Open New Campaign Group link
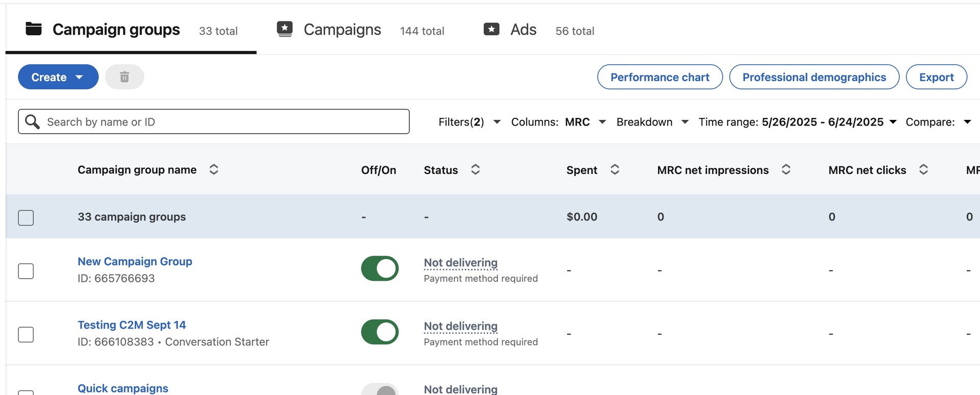Screen dimensions: 980x395 (x=135, y=261)
